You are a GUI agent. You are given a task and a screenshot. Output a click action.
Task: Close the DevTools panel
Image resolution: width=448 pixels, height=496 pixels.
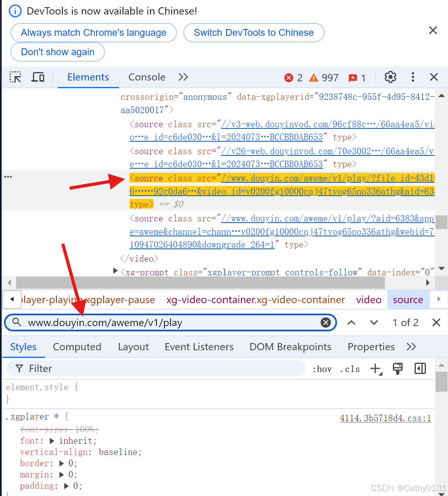pos(434,77)
